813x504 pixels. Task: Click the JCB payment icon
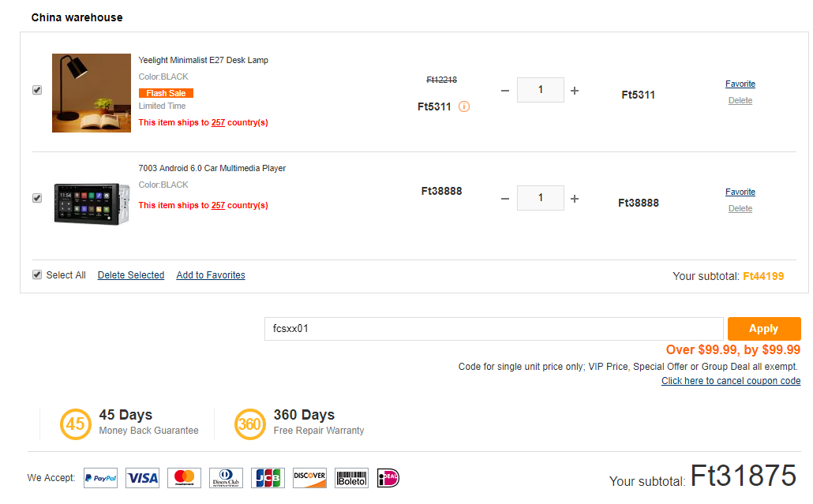(x=268, y=478)
